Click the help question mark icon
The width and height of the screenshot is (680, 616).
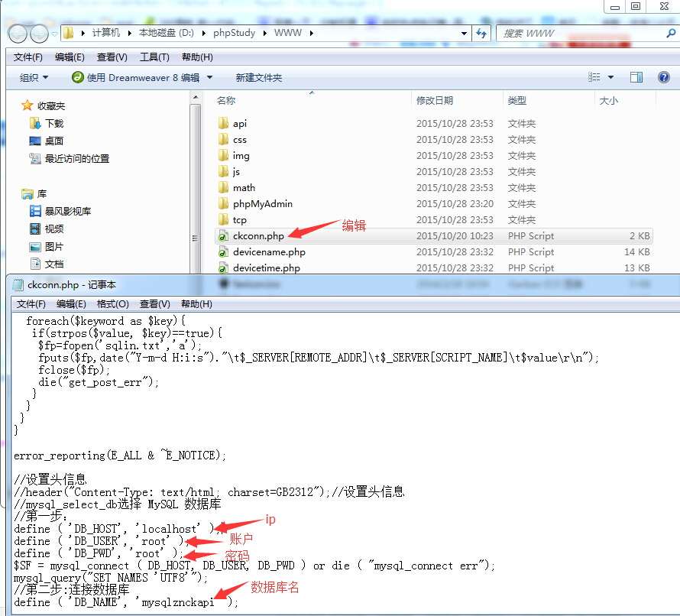[x=664, y=77]
